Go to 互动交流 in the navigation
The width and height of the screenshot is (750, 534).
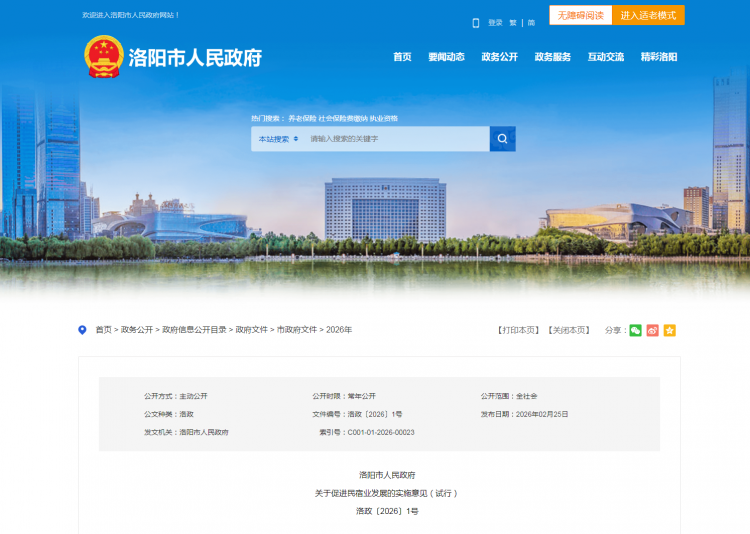pos(606,57)
